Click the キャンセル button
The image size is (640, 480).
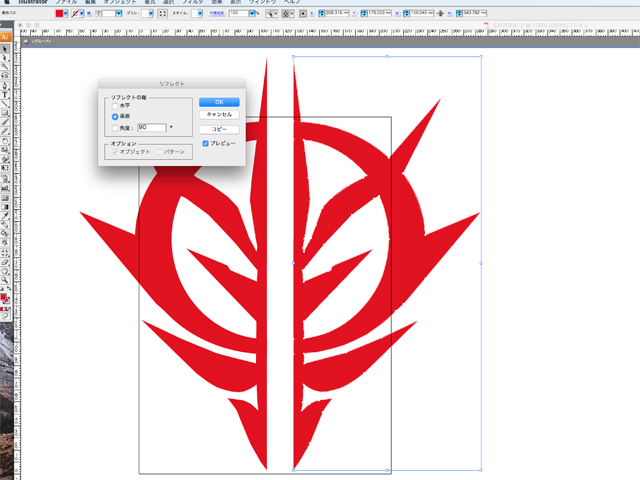click(x=219, y=115)
